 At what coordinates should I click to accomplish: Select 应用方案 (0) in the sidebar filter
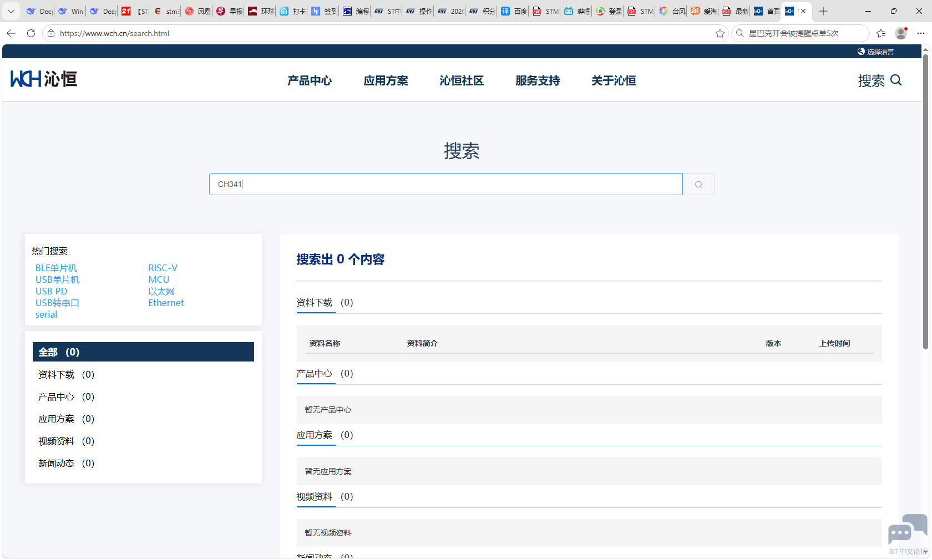click(66, 419)
